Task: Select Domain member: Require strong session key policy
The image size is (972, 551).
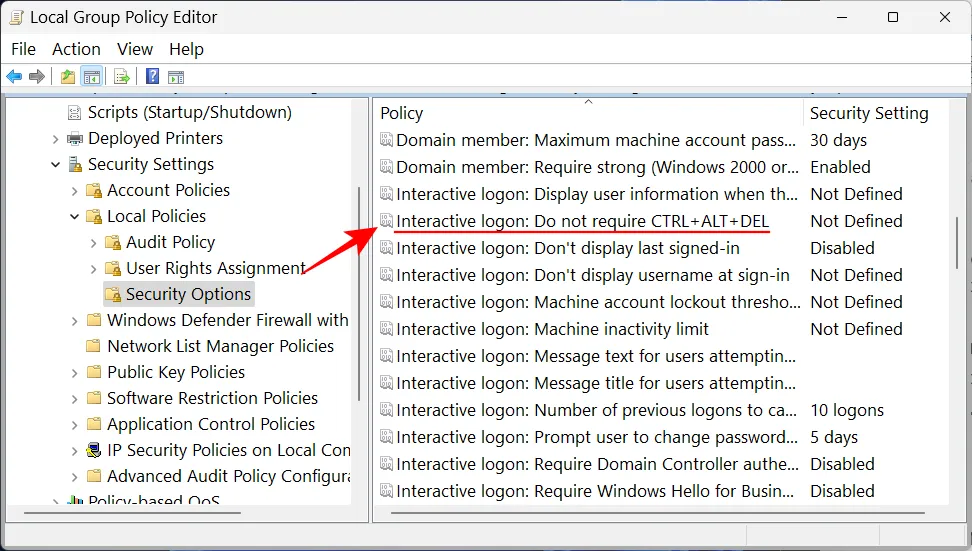Action: 598,167
